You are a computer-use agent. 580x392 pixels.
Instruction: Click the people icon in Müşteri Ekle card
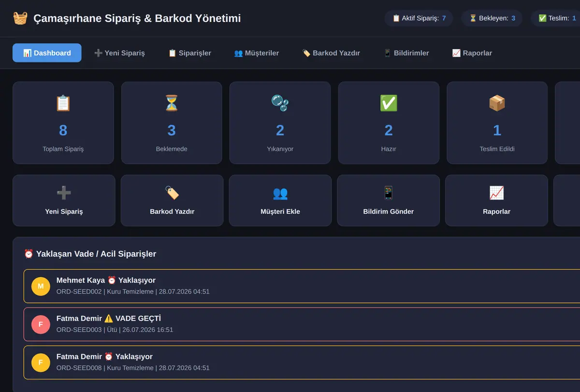pyautogui.click(x=280, y=193)
